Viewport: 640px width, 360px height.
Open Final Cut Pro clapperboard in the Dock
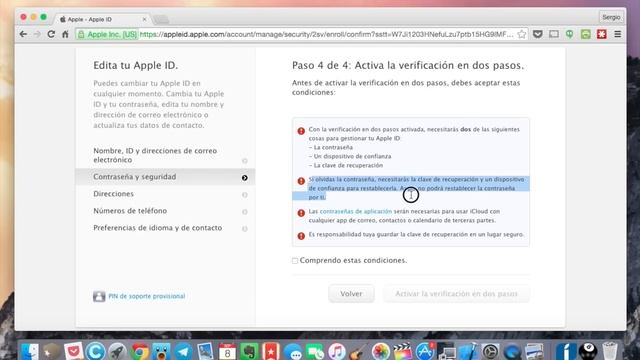pos(402,351)
